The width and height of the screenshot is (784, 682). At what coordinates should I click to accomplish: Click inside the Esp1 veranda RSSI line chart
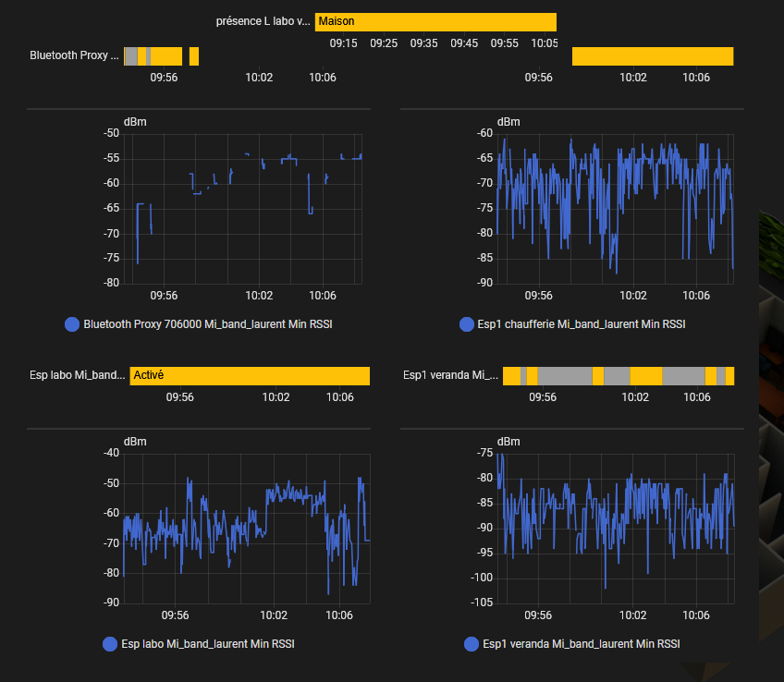[616, 527]
